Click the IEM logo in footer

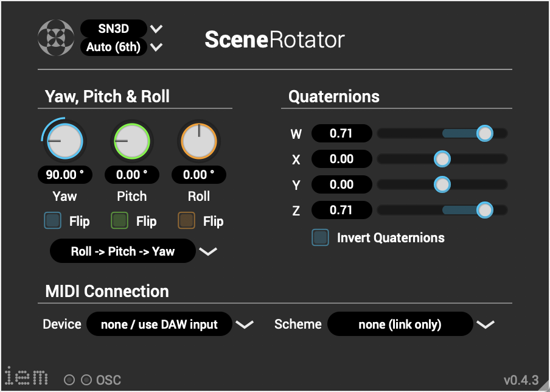click(x=27, y=377)
